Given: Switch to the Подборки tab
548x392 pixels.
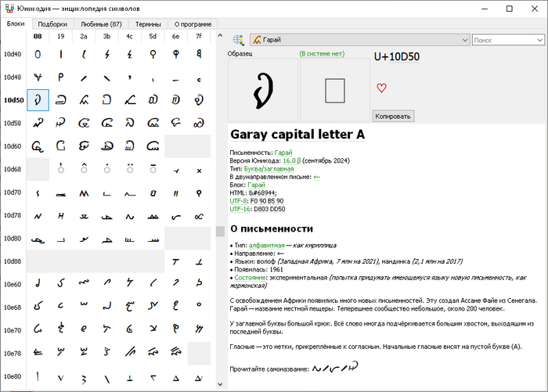Looking at the screenshot, I should 52,24.
